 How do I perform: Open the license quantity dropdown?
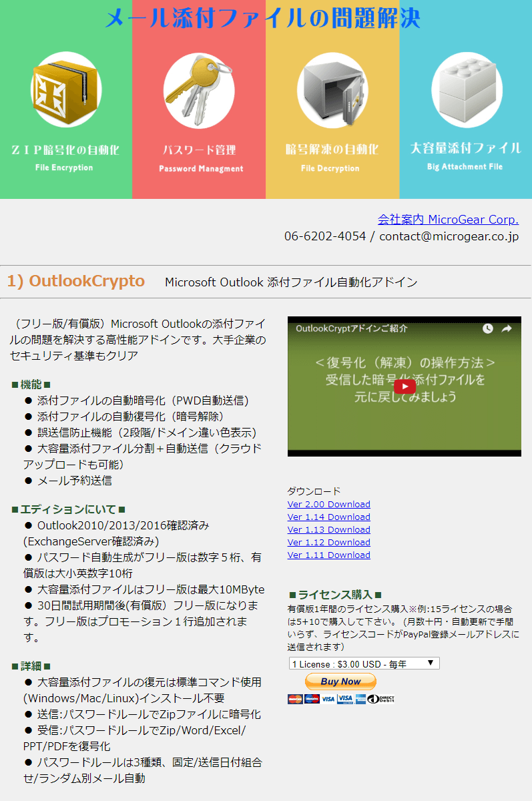pyautogui.click(x=364, y=663)
